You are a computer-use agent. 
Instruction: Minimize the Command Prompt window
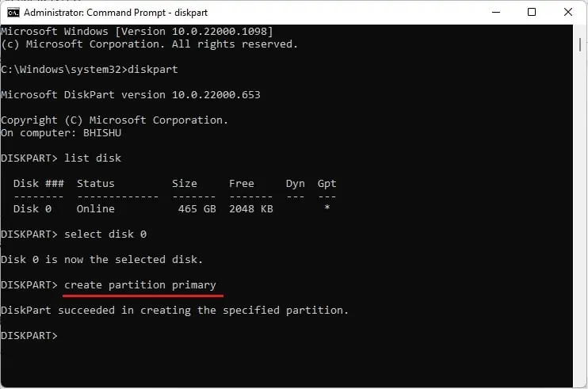click(x=495, y=12)
